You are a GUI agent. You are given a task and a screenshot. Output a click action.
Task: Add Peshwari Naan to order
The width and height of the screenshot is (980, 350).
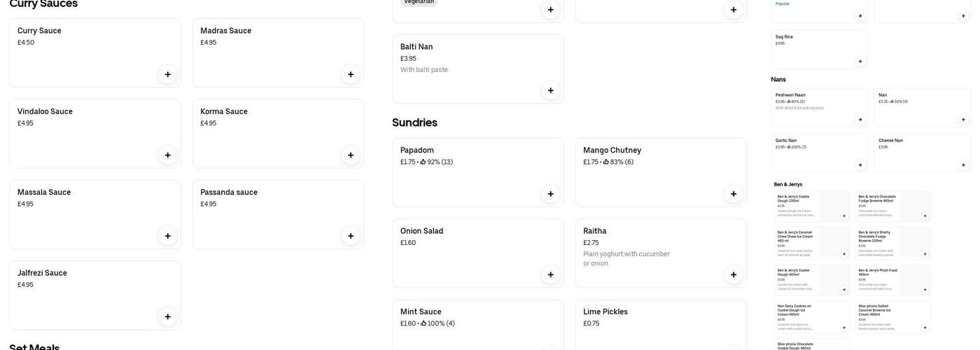click(860, 120)
